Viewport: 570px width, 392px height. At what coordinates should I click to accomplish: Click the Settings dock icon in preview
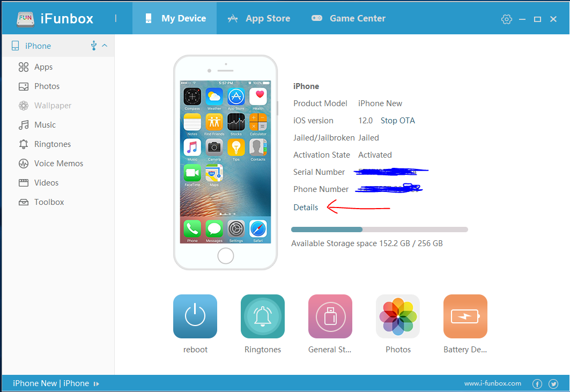(236, 229)
